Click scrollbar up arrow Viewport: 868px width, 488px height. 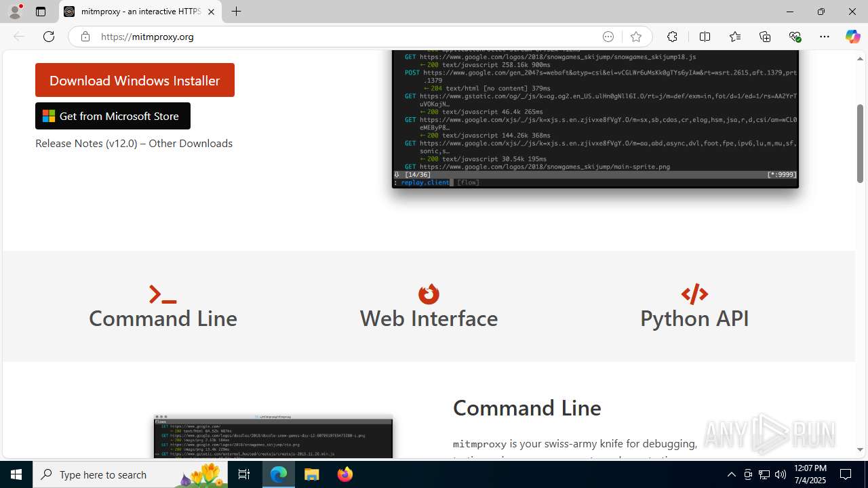(860, 58)
